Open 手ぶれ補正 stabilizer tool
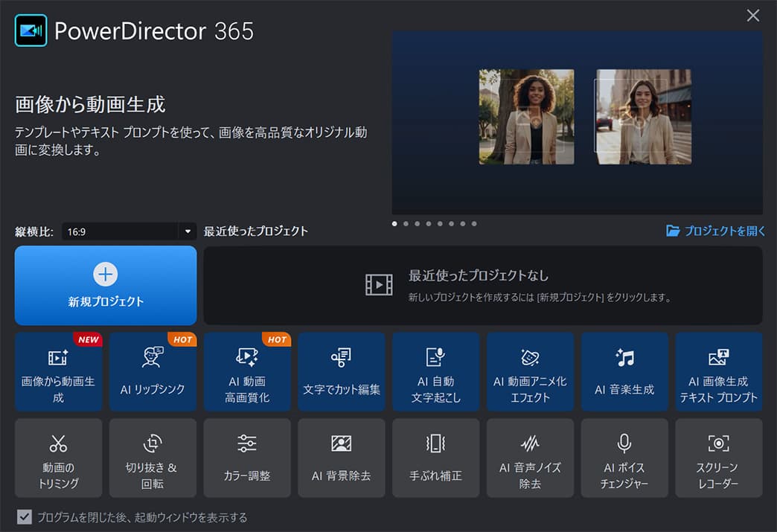 pyautogui.click(x=435, y=458)
